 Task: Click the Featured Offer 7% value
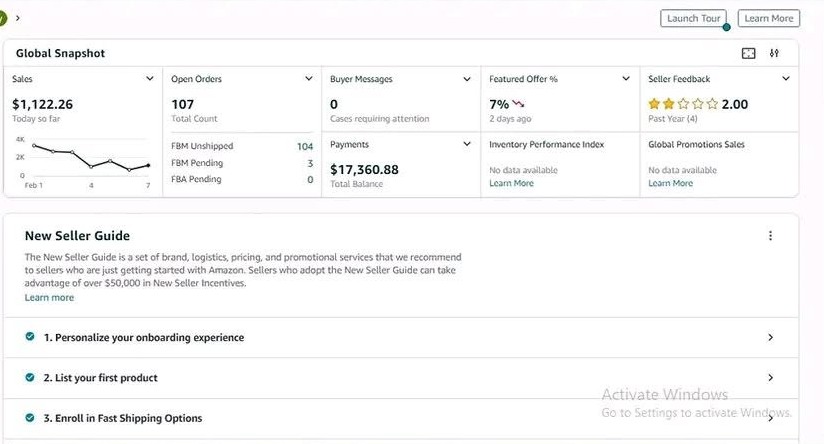499,105
